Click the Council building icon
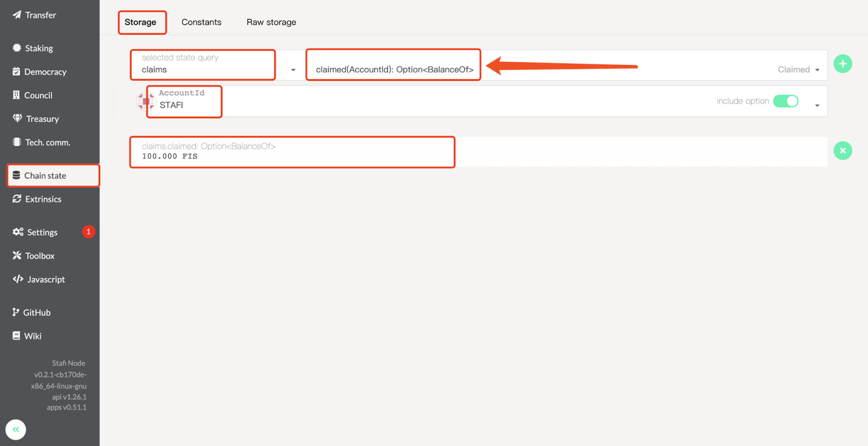Viewport: 868px width, 446px height. pos(16,95)
